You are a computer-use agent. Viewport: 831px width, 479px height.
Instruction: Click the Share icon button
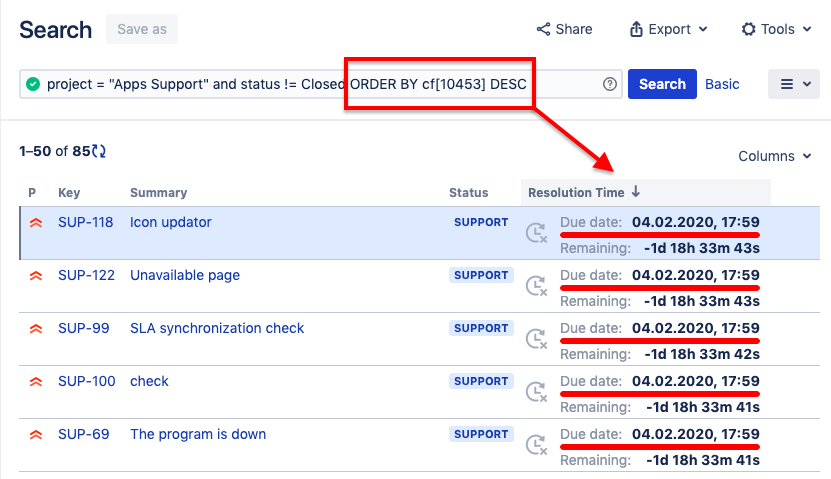(565, 30)
